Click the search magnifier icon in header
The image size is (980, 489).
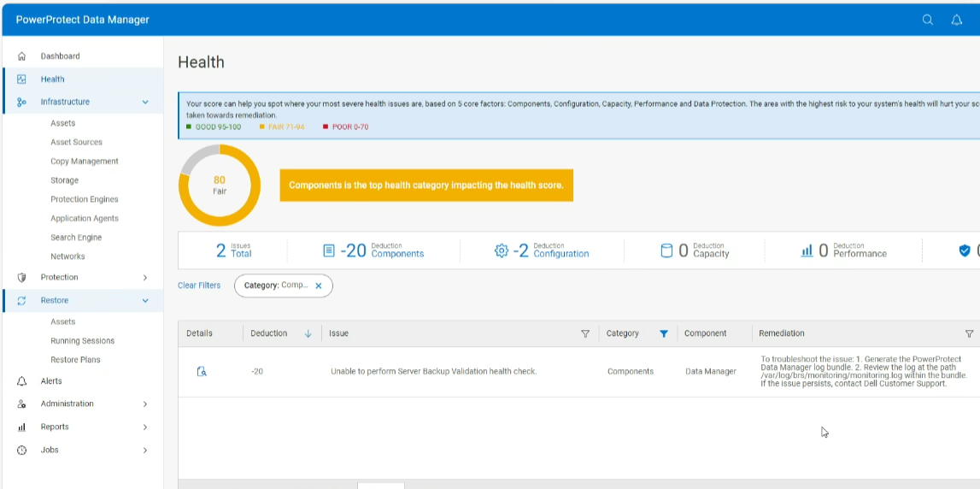[x=927, y=21]
